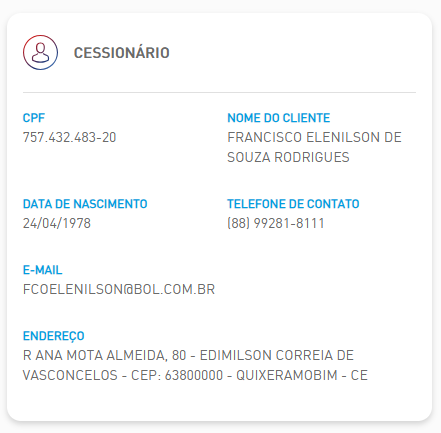Click the empty space below the address
Screen dimensions: 441x433
click(219, 401)
